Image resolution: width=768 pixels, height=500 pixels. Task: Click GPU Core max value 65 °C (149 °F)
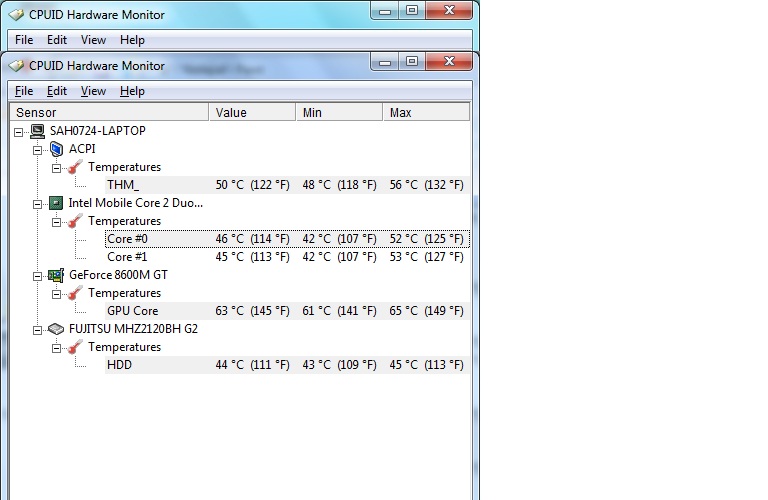pyautogui.click(x=426, y=311)
